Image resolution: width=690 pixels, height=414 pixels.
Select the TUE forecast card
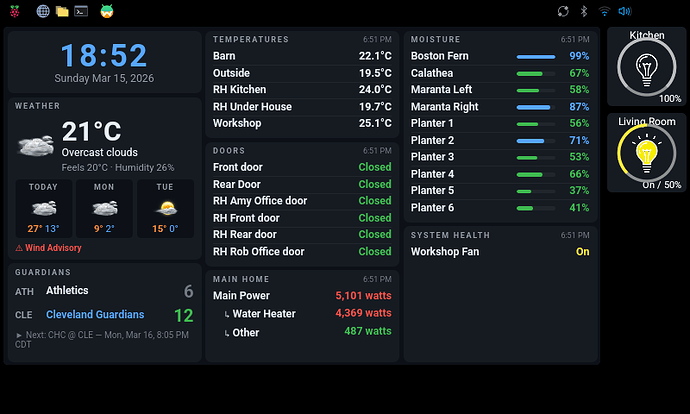[x=165, y=209]
